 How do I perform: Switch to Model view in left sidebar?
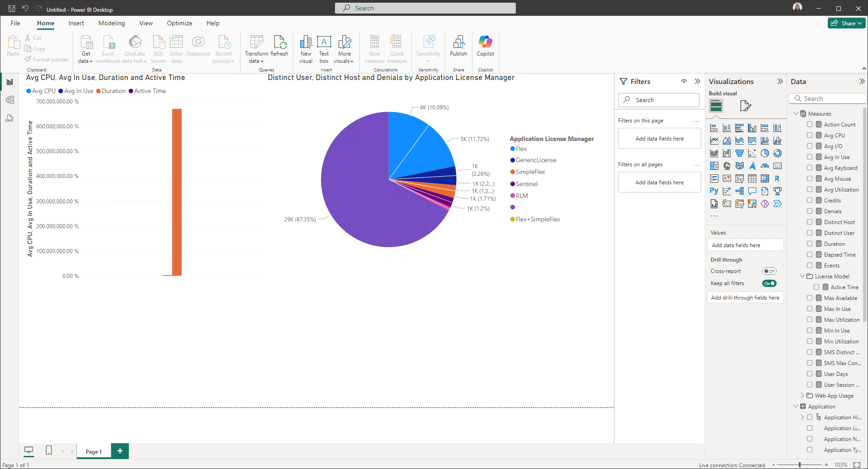pos(10,100)
